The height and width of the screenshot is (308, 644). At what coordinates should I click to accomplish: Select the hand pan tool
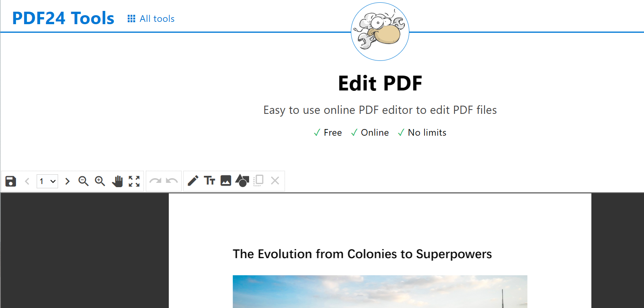(117, 181)
